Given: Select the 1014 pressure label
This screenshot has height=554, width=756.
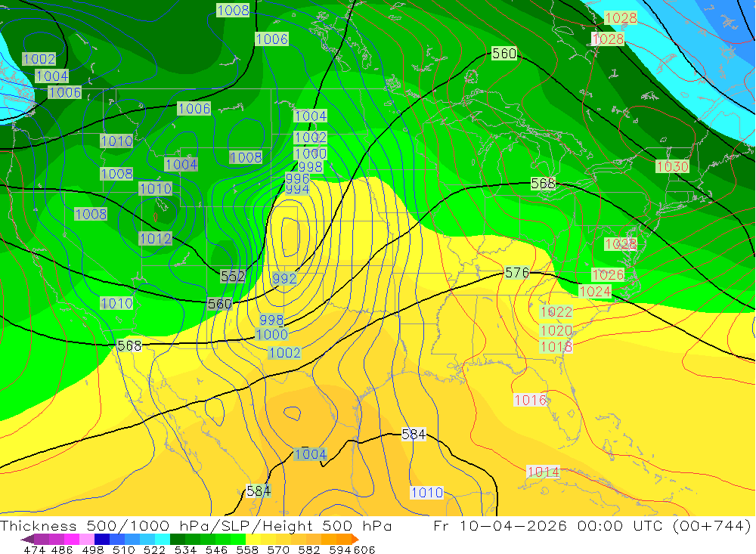Looking at the screenshot, I should tap(544, 472).
